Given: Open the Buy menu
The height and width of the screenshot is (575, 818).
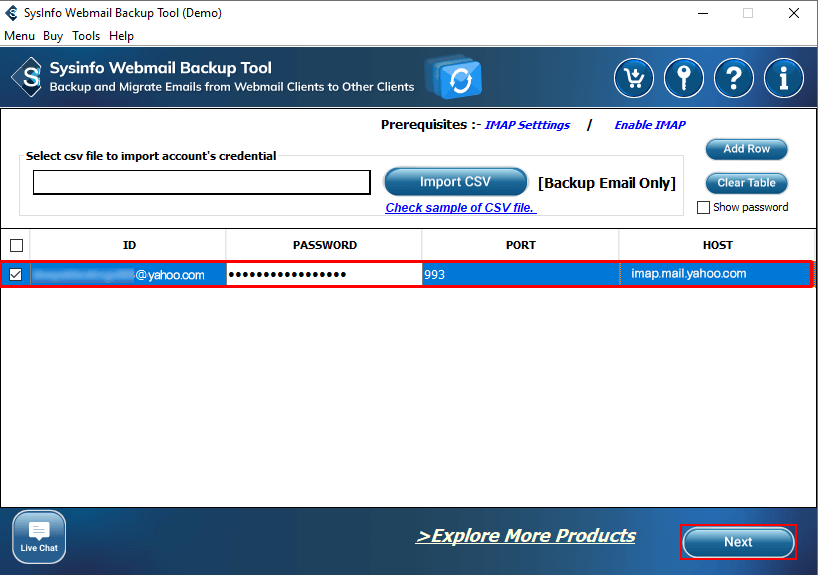Looking at the screenshot, I should pos(53,36).
